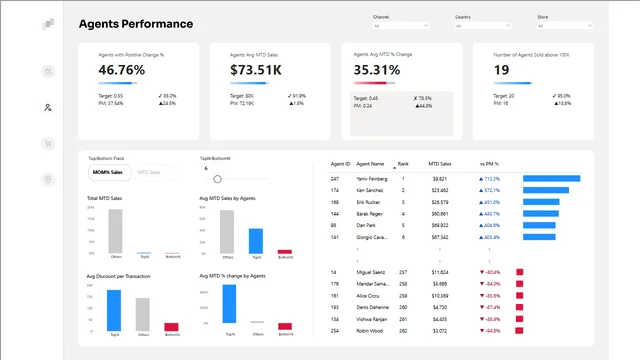Select the Miguel Saenz agent name
Screen dimensions: 640x360
coord(370,272)
